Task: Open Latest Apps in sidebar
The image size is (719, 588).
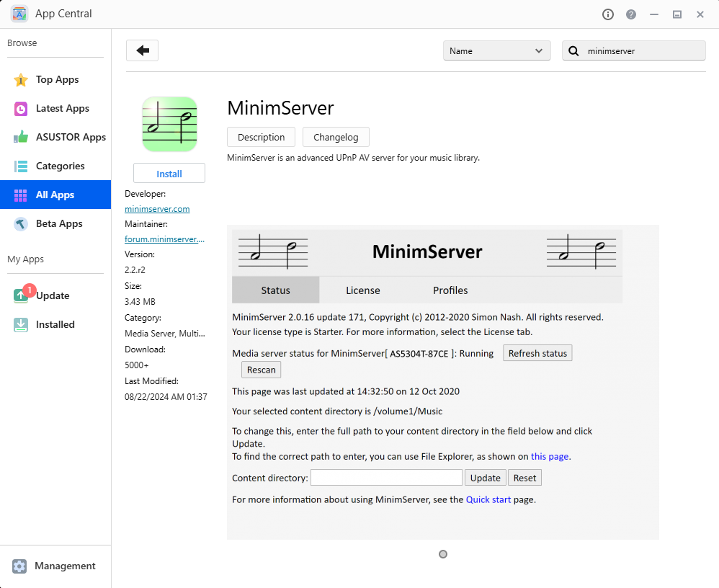Action: tap(55, 109)
